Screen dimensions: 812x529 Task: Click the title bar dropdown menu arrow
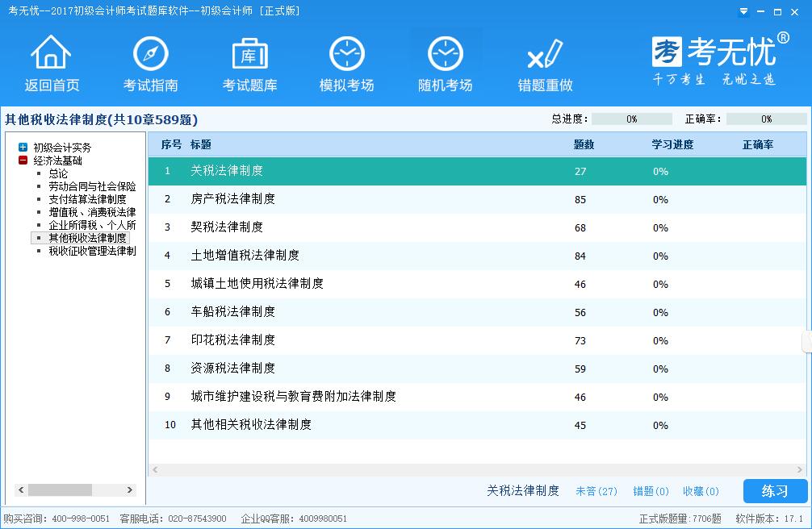[x=743, y=11]
